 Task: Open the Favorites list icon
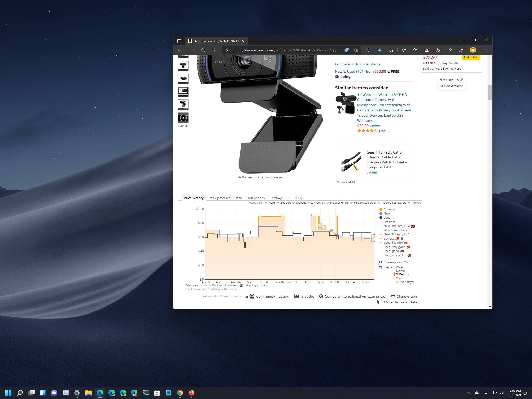point(404,50)
